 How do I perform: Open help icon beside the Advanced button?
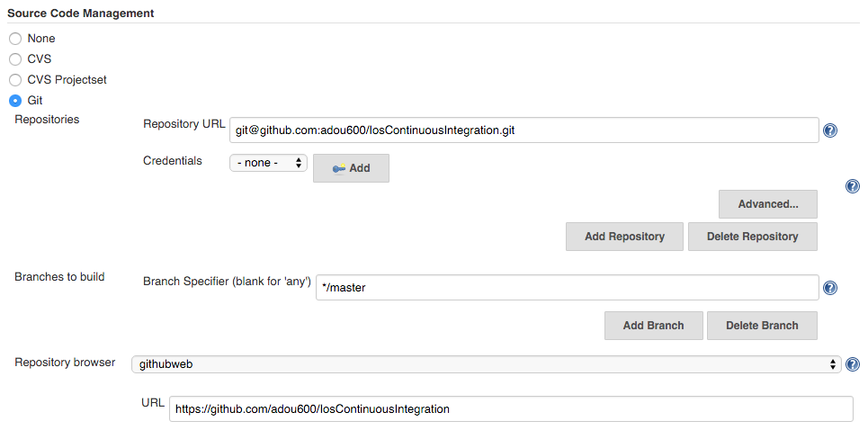(x=853, y=186)
